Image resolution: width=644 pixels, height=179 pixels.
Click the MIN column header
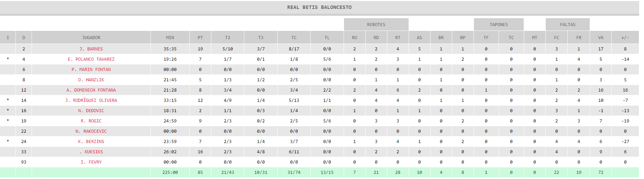point(170,38)
